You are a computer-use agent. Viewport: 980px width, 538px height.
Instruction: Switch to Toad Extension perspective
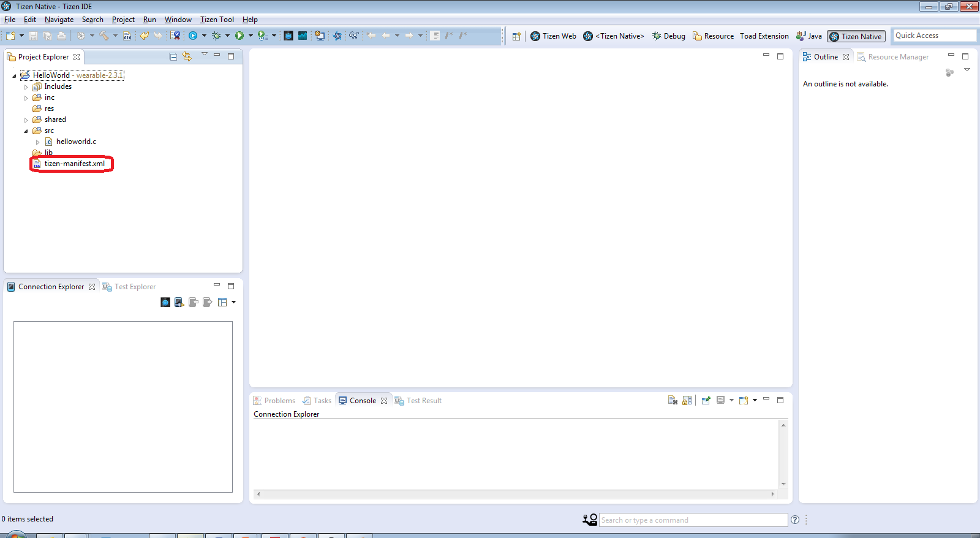(764, 36)
